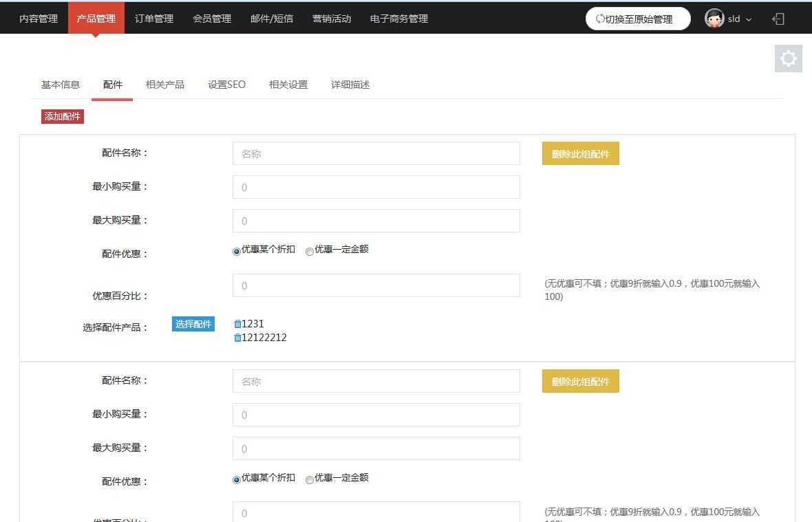Viewport: 812px width, 522px height.
Task: Open 会员管理 menu
Action: [212, 19]
